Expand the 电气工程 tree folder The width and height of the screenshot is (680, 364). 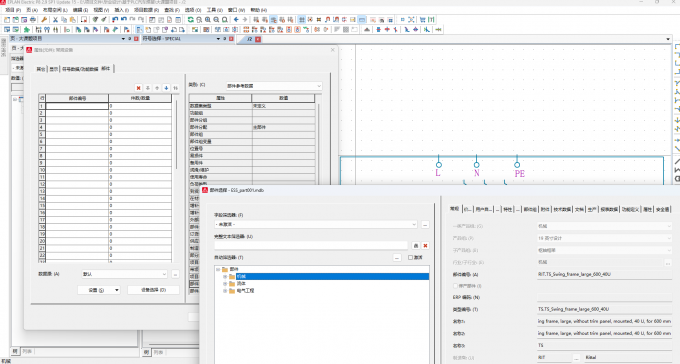point(225,291)
